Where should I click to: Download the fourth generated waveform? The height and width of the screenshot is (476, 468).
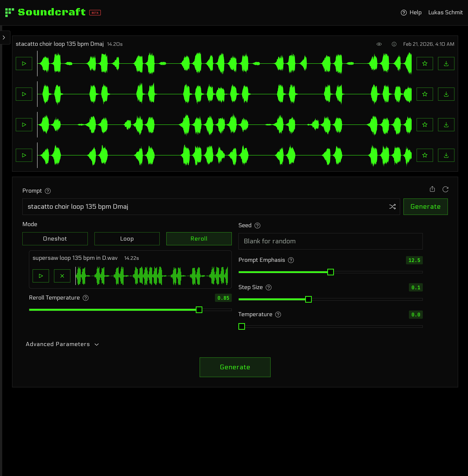[x=446, y=155]
